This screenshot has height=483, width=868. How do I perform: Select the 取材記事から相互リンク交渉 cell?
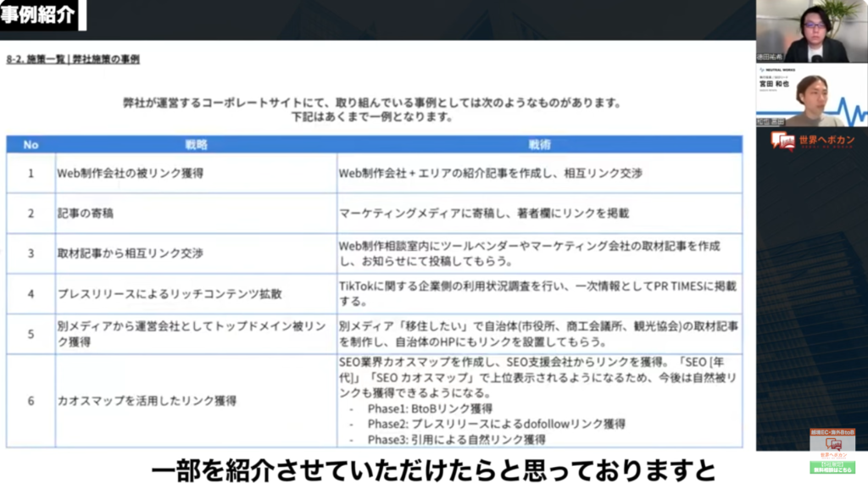pyautogui.click(x=196, y=253)
